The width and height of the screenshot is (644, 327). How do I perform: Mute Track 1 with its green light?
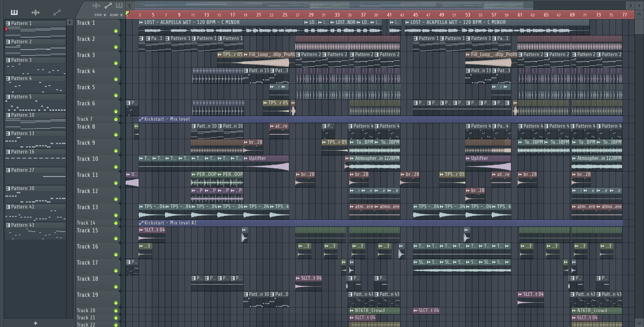tap(116, 31)
